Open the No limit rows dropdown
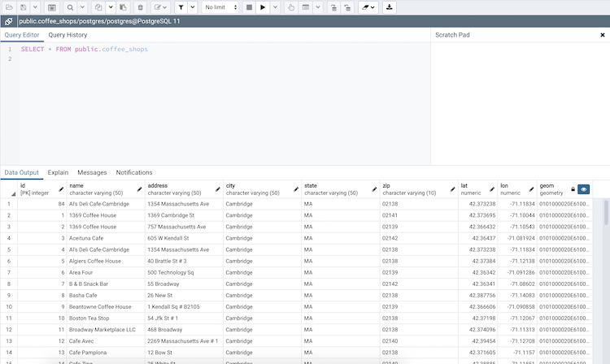Image resolution: width=610 pixels, height=364 pixels. [220, 7]
